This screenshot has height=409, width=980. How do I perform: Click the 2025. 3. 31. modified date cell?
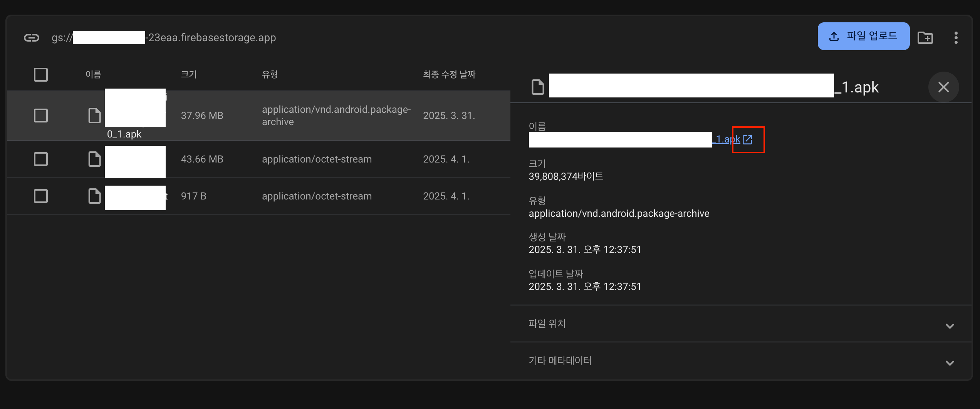pyautogui.click(x=449, y=116)
